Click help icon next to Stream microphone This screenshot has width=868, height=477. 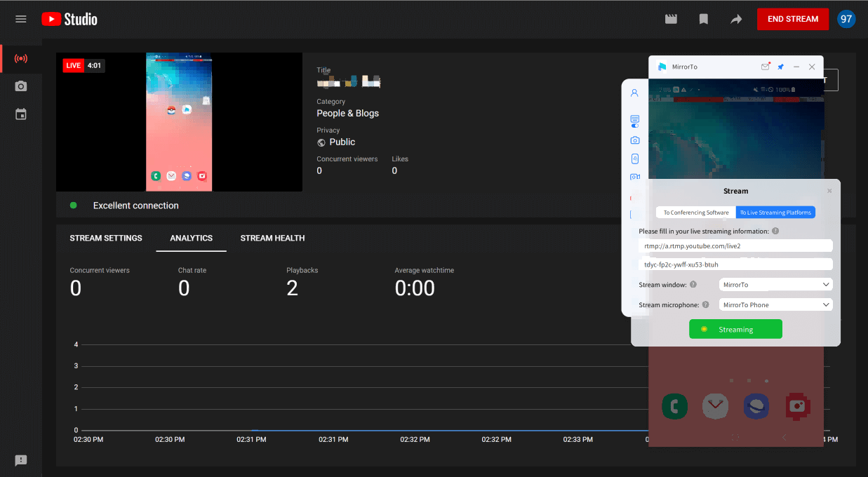706,304
